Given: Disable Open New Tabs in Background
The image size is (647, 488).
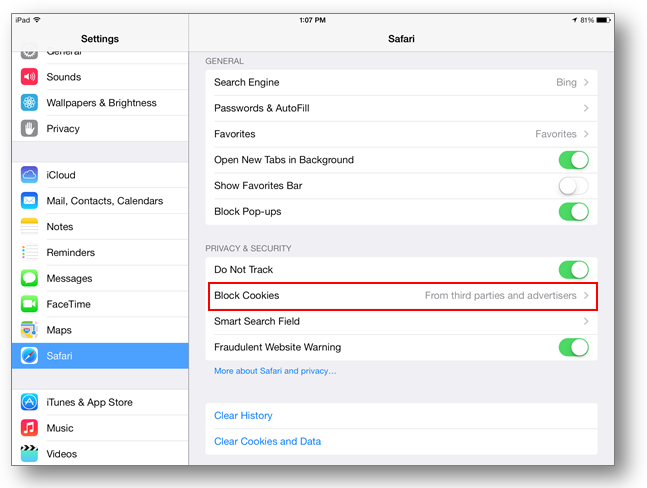Looking at the screenshot, I should (x=573, y=160).
